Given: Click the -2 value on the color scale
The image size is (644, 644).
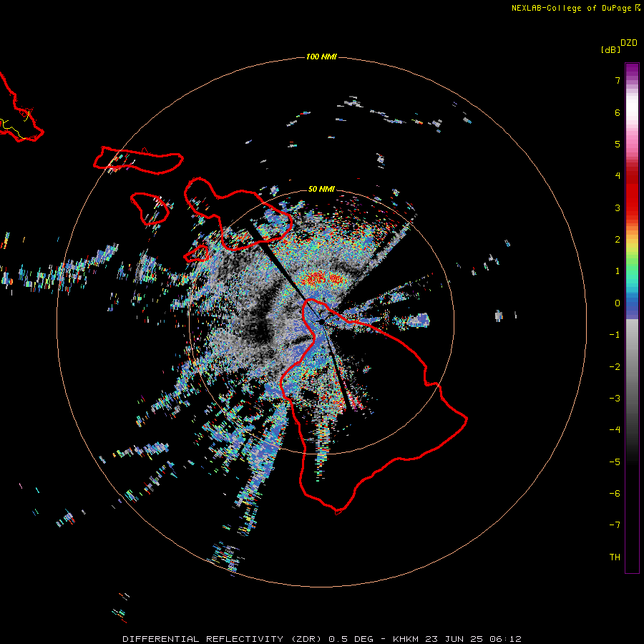Looking at the screenshot, I should (615, 366).
